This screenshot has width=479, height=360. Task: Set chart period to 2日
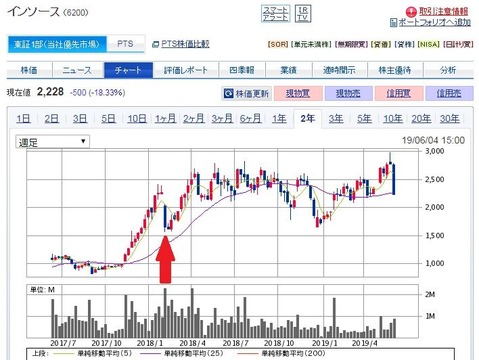(x=52, y=119)
